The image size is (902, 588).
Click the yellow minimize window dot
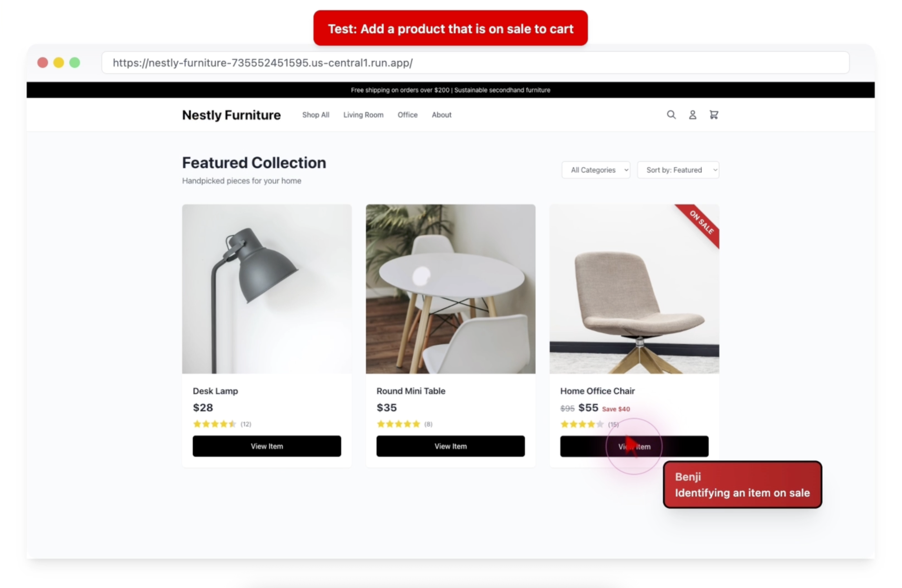tap(59, 62)
